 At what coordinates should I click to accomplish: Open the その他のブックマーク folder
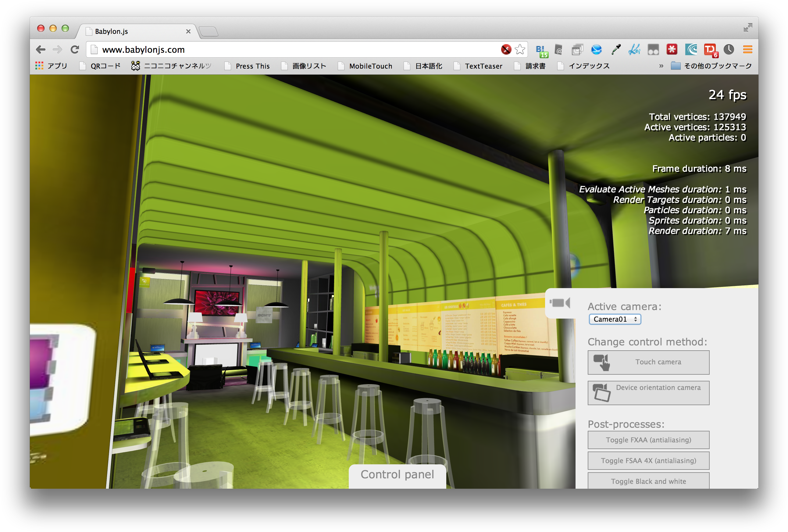pyautogui.click(x=711, y=66)
